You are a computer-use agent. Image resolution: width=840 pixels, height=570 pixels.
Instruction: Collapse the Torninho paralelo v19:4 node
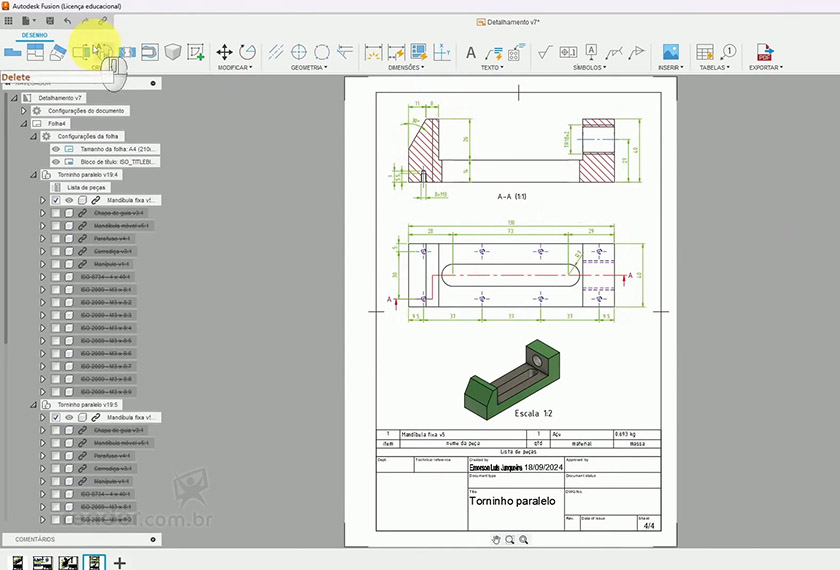coord(35,174)
